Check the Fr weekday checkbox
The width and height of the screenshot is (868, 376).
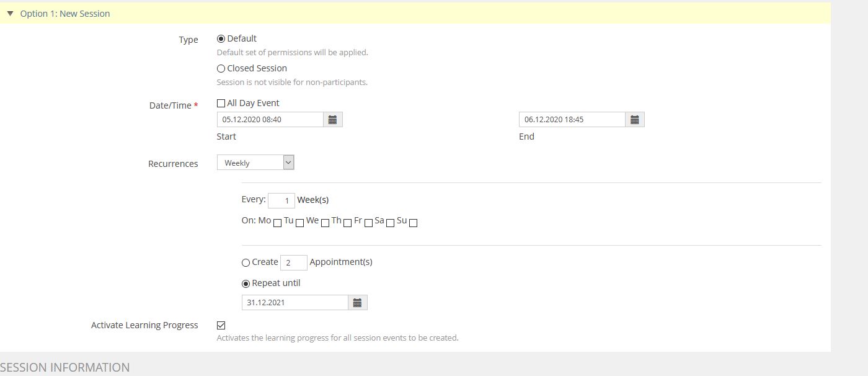[368, 223]
